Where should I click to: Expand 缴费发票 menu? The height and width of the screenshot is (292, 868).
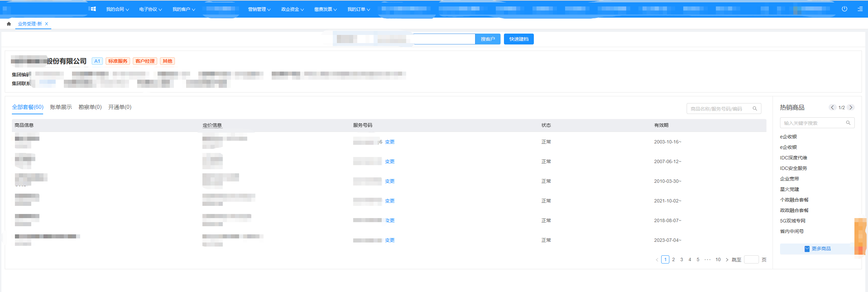point(325,9)
